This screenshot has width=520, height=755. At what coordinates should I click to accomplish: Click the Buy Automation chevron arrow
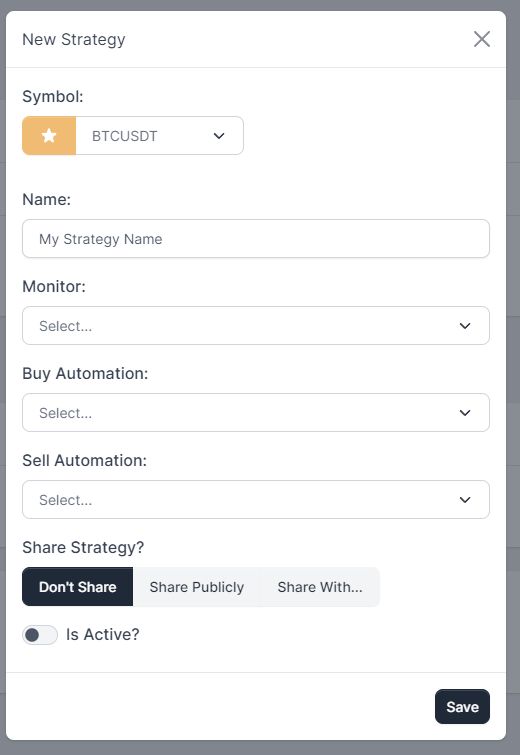[465, 413]
